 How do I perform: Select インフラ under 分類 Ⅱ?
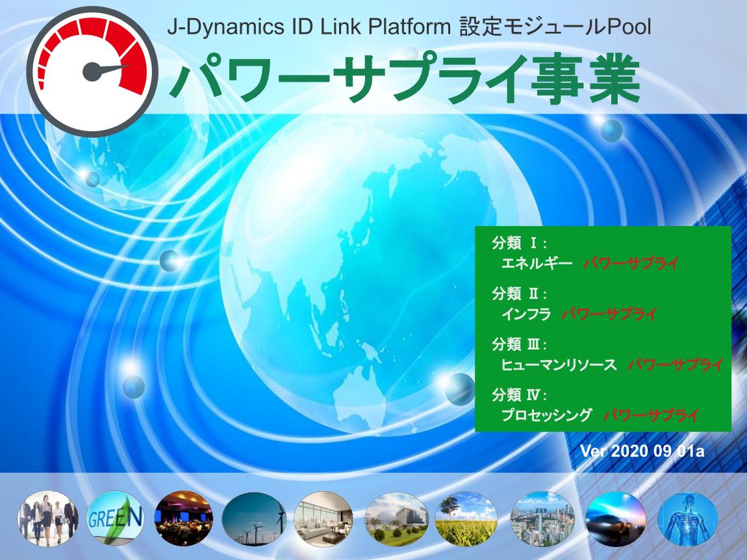[x=526, y=314]
